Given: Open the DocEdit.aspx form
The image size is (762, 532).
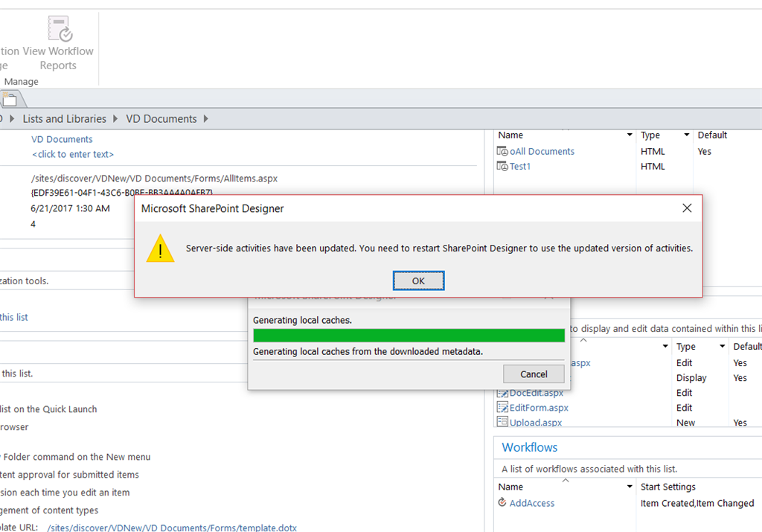Looking at the screenshot, I should tap(537, 393).
